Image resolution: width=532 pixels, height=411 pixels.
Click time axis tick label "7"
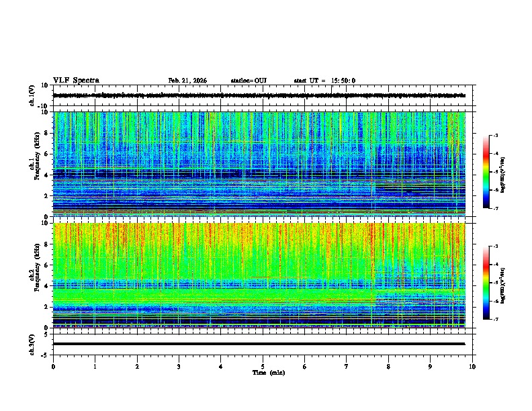point(347,367)
